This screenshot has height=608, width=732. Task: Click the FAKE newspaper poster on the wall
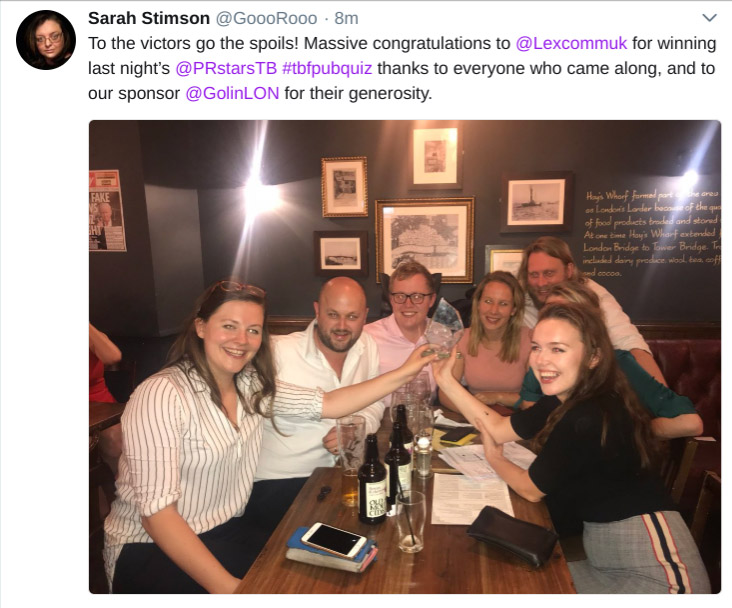pos(107,210)
